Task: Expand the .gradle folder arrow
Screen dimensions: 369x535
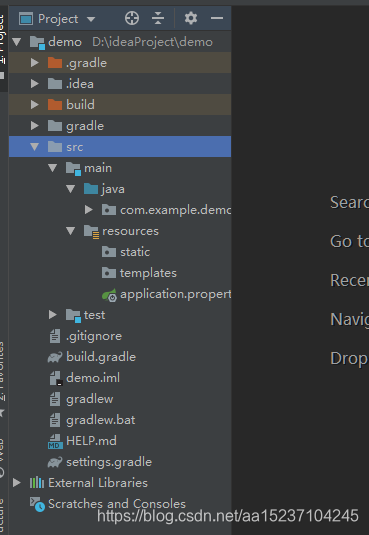Action: pos(34,63)
